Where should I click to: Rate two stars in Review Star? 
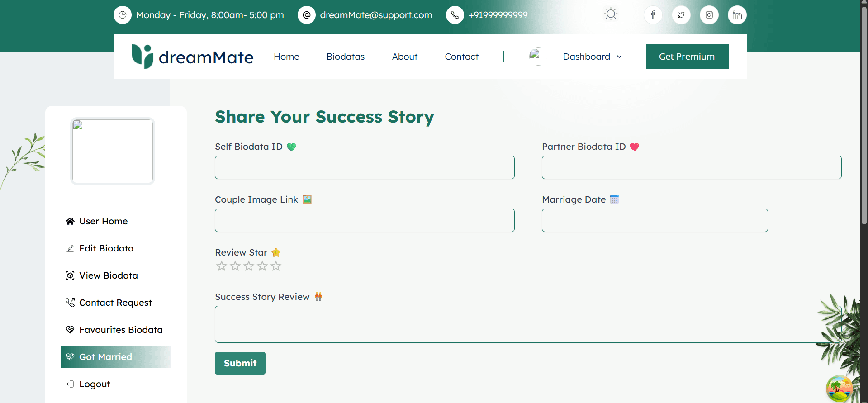pyautogui.click(x=235, y=266)
